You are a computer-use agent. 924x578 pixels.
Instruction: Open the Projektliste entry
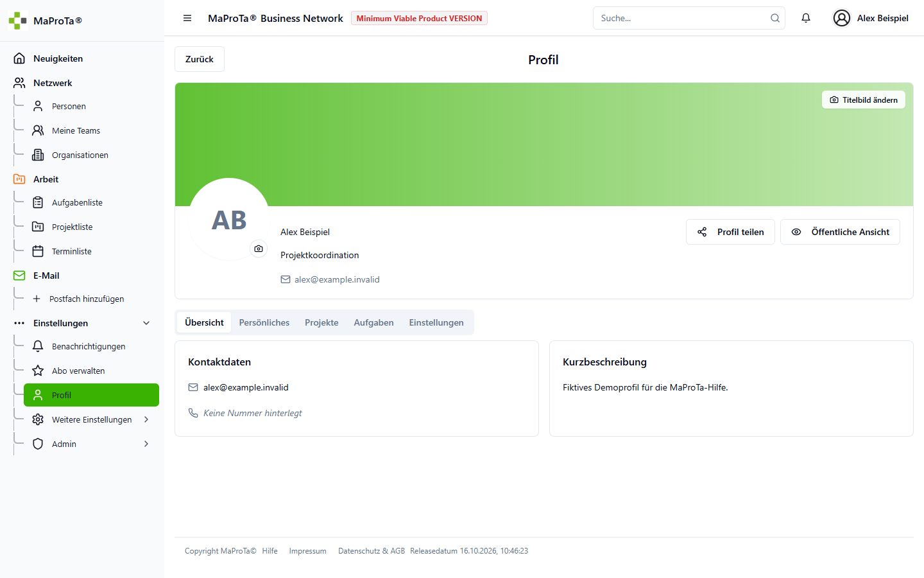point(91,227)
